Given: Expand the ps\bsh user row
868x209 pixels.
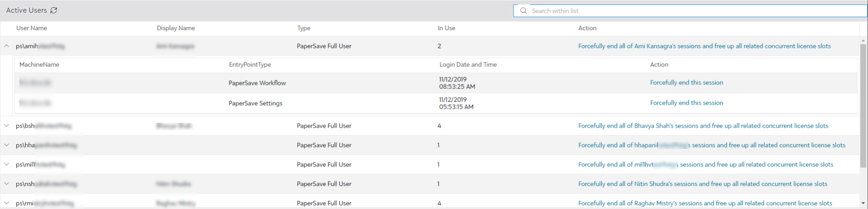Looking at the screenshot, I should click(7, 126).
